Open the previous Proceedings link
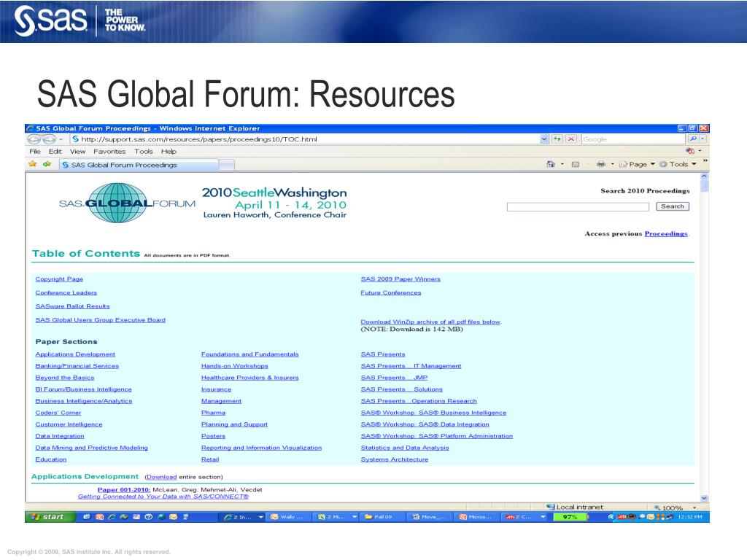Viewport: 747px width, 560px height. pos(665,234)
